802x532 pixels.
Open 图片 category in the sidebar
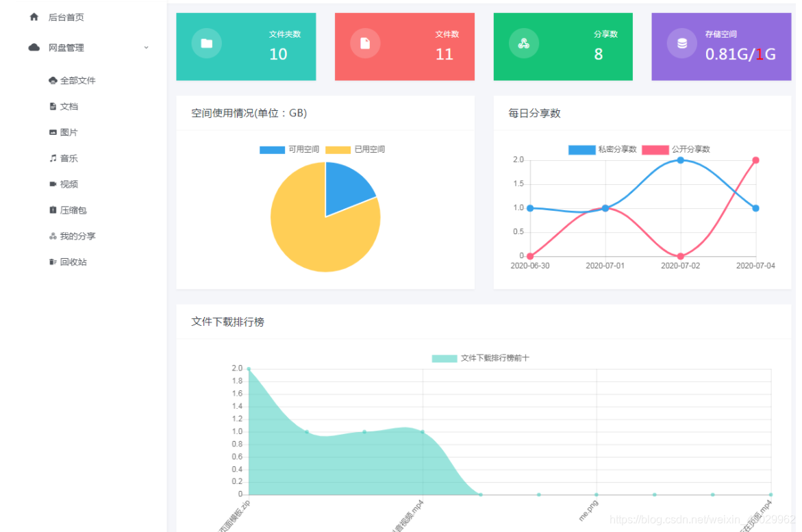pos(69,133)
